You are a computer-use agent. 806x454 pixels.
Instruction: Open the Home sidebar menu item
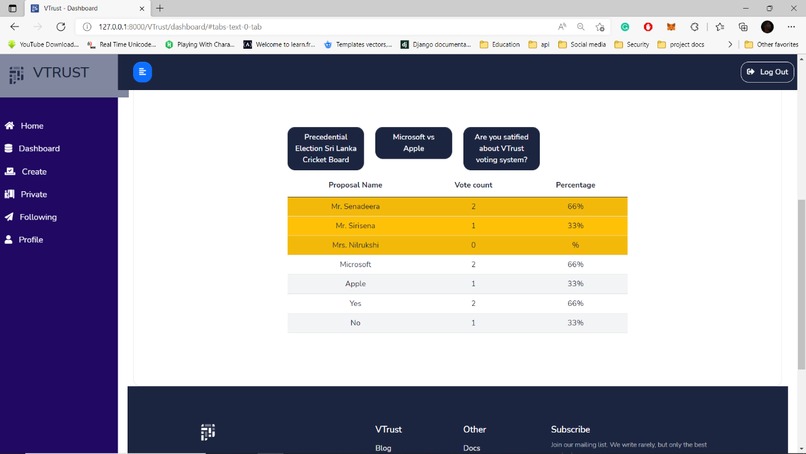(x=24, y=125)
